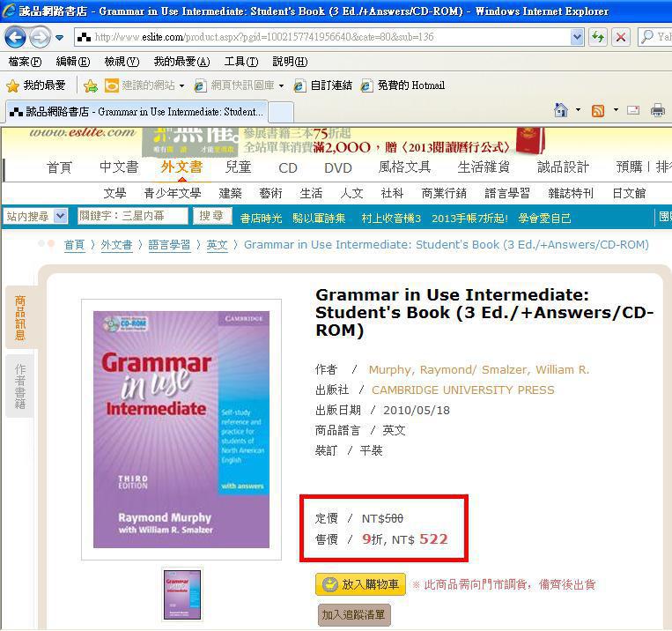Expand the Home button dropdown arrow
This screenshot has width=672, height=631.
click(578, 110)
